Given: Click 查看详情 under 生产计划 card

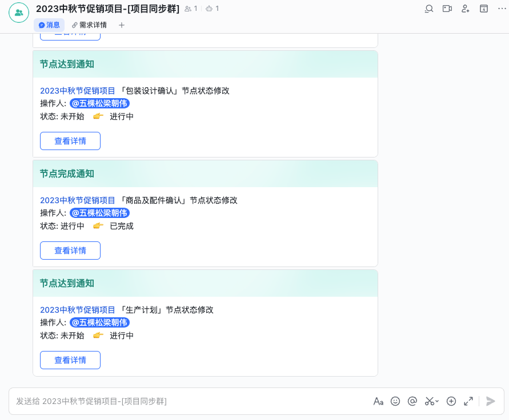Looking at the screenshot, I should (70, 360).
